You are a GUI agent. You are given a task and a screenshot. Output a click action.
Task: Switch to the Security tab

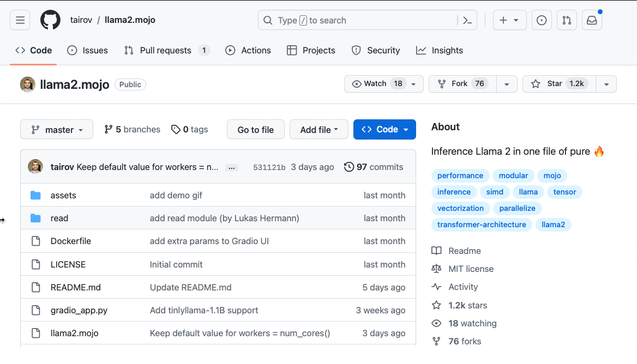375,50
